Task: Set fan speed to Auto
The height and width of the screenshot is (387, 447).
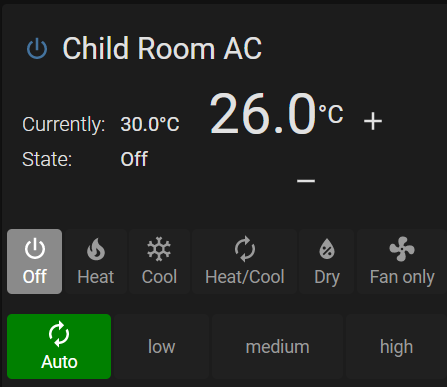Action: point(59,346)
